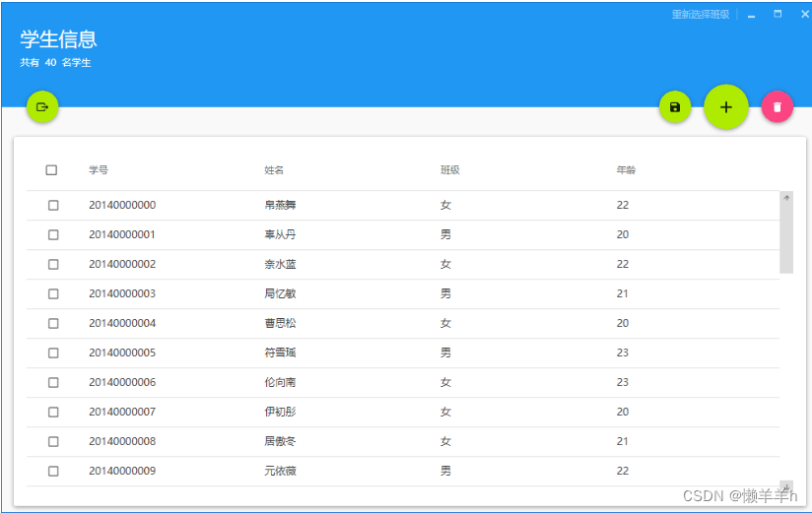Minimize the student info window
The height and width of the screenshot is (513, 812).
click(x=751, y=15)
